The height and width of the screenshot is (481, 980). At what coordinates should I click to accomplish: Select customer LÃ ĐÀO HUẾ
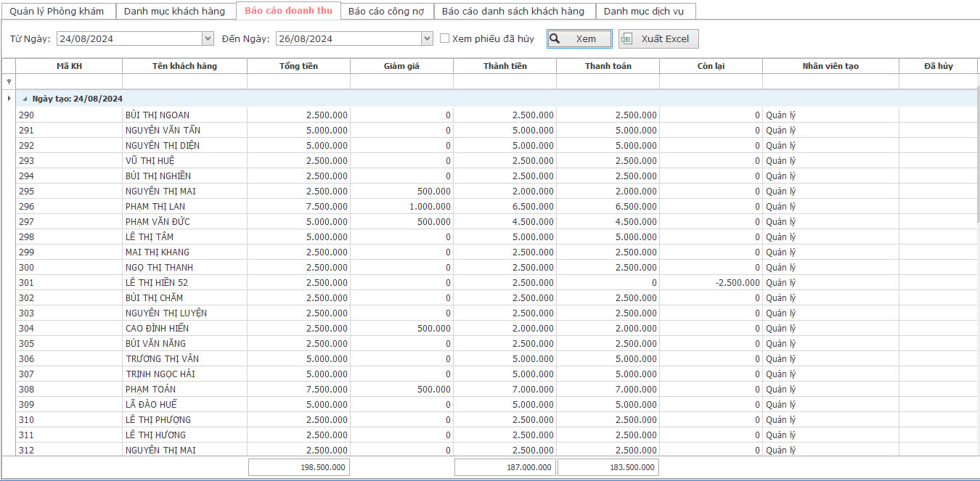[151, 404]
